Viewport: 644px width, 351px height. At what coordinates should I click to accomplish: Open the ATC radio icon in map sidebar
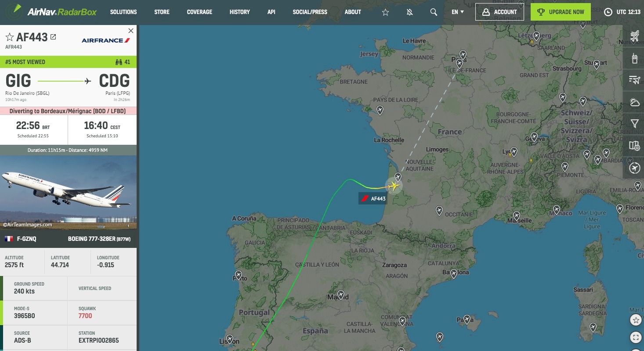(634, 58)
